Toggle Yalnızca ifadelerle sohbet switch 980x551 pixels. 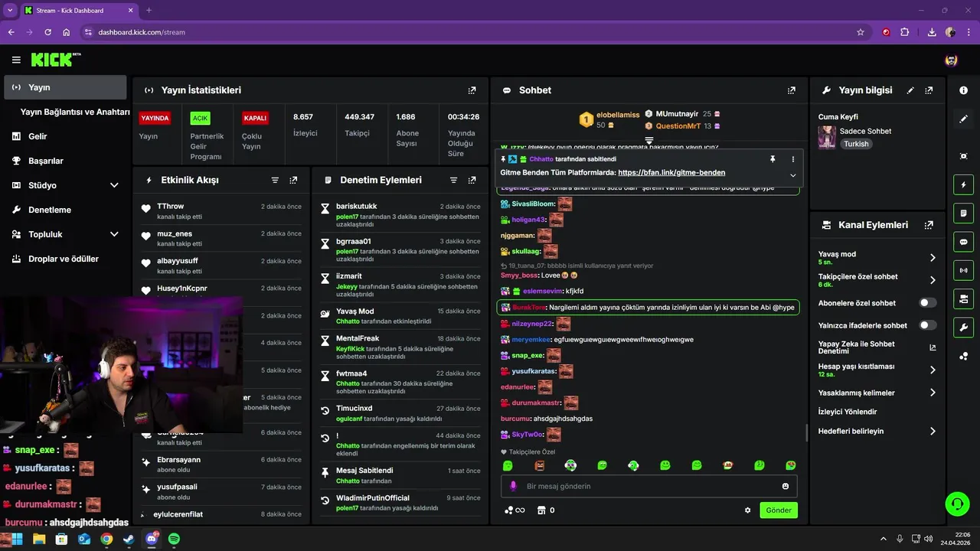click(928, 325)
